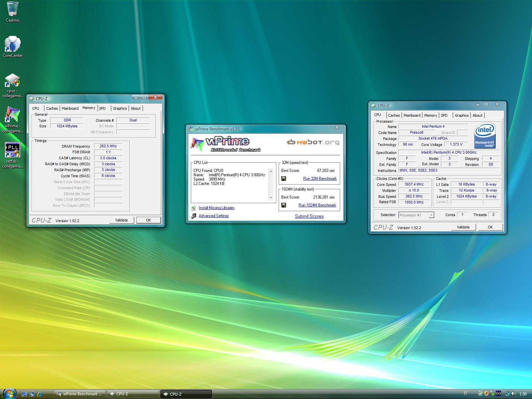Select the cpuz desktop shortcut

pyautogui.click(x=13, y=86)
